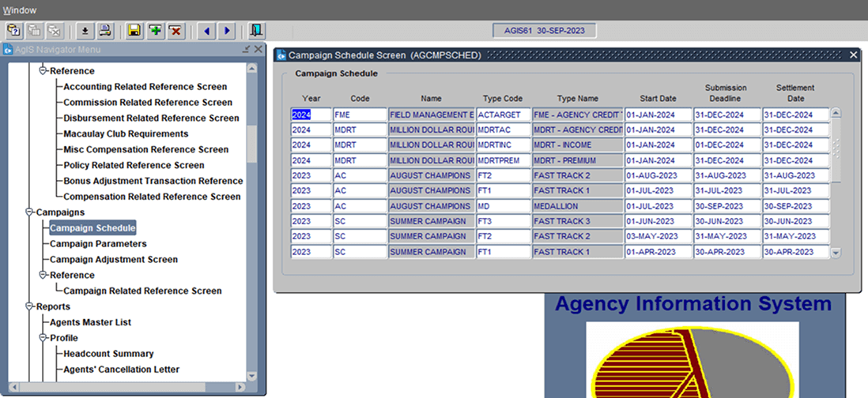Open Campaign Related Reference Screen

tap(142, 291)
